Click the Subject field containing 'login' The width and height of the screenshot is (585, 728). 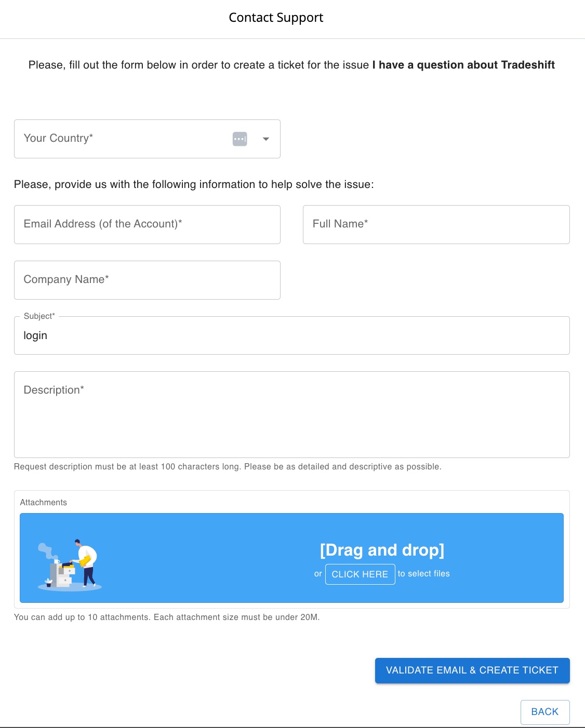coord(291,335)
